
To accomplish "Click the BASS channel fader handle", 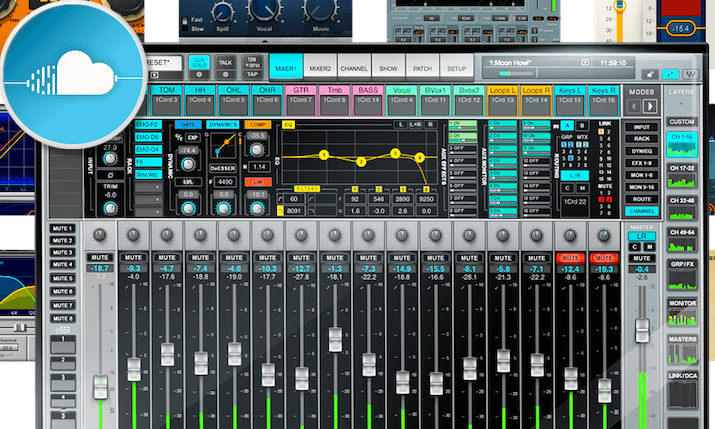I will (368, 365).
